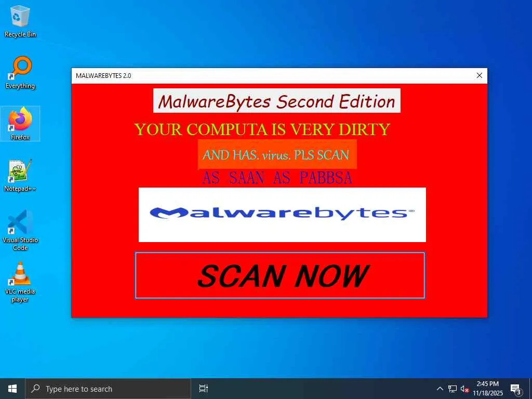Close the MALWAREBYTES 2.0 window
This screenshot has width=532, height=399.
click(x=479, y=75)
